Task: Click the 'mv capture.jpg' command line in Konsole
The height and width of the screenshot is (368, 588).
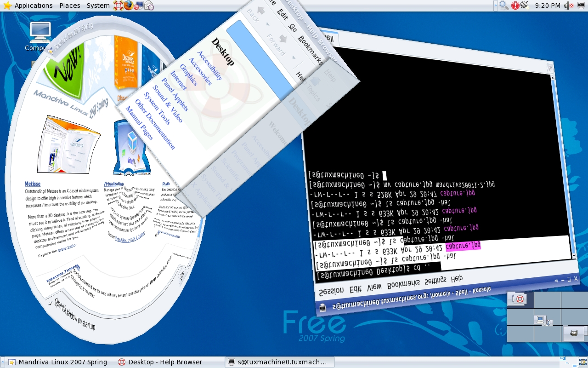Action: coord(402,184)
